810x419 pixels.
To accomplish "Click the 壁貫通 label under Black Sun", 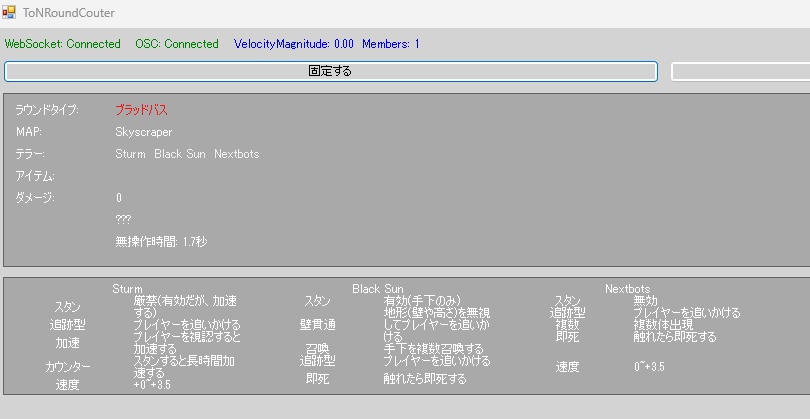I will tap(317, 324).
